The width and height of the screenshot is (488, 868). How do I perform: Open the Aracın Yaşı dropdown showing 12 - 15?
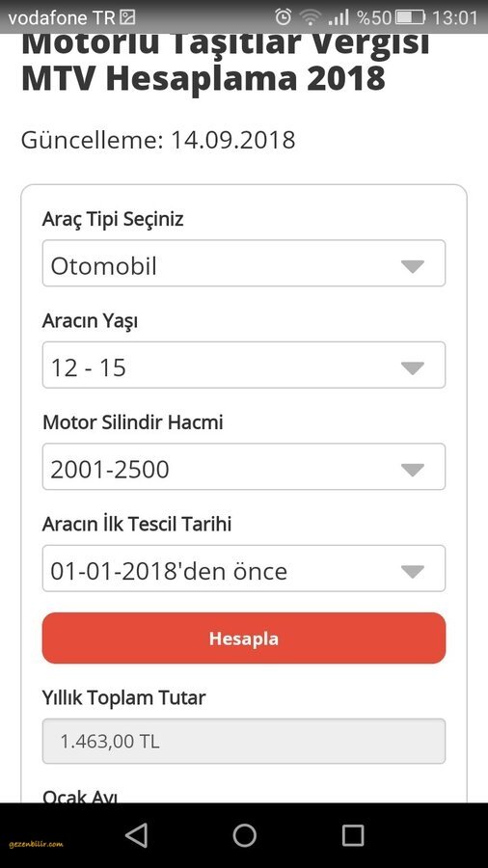(244, 365)
